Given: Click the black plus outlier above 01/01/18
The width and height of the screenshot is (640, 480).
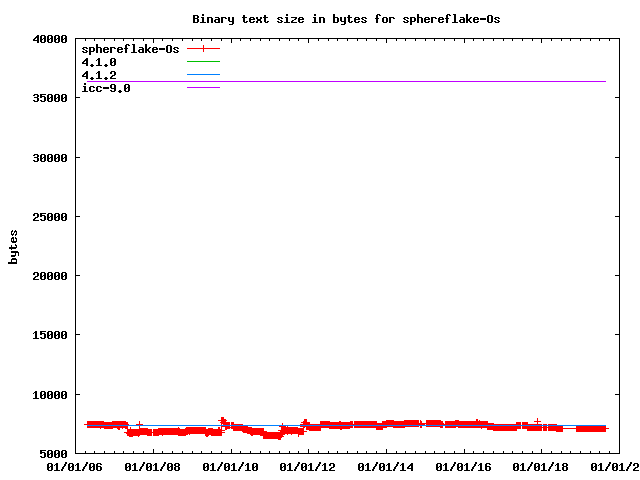Looking at the screenshot, I should coord(537,421).
